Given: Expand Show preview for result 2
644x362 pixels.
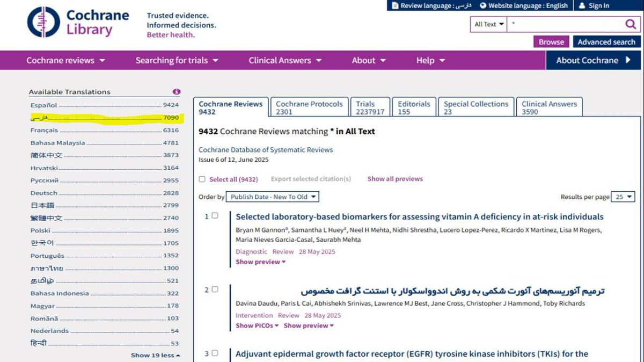Looking at the screenshot, I should point(309,325).
